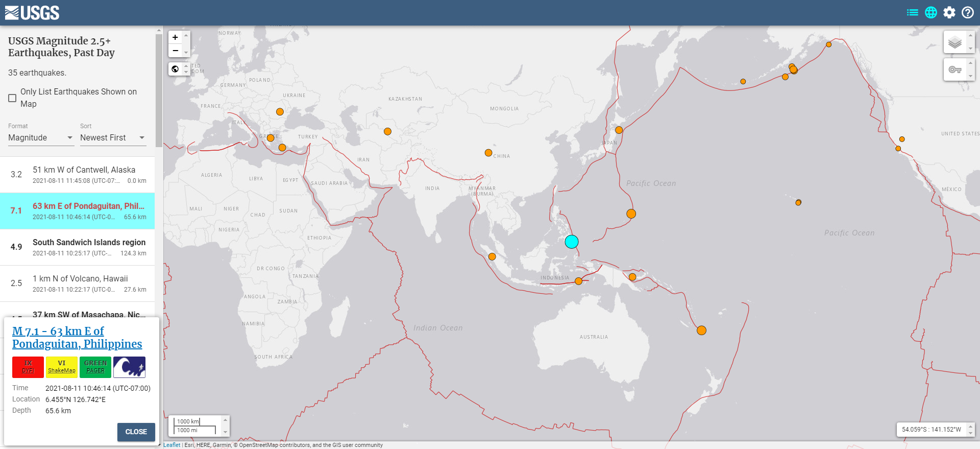Enable Only List Earthquakes Shown on Map

tap(12, 98)
